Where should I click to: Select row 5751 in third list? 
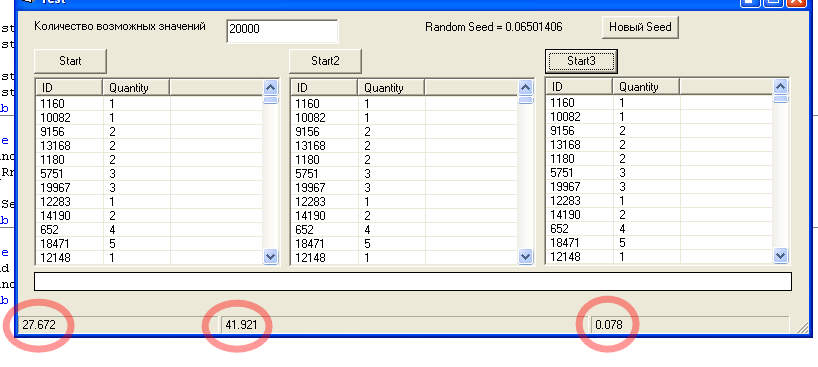[x=659, y=173]
